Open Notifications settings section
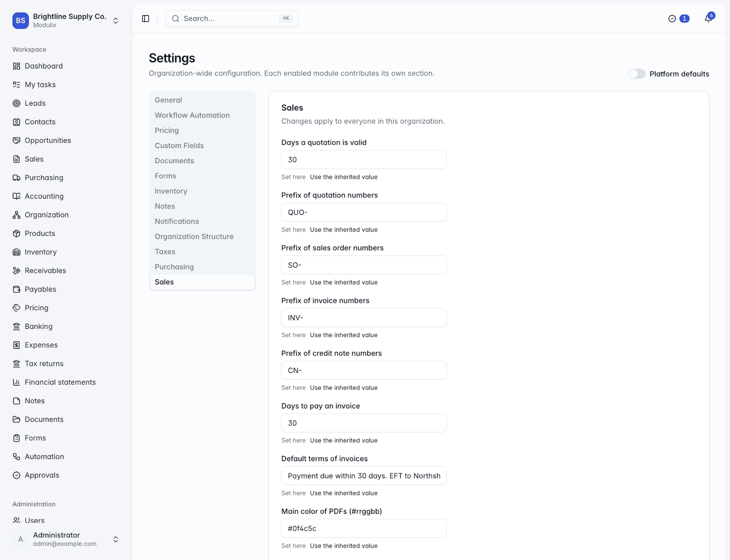Image resolution: width=730 pixels, height=560 pixels. [203, 221]
